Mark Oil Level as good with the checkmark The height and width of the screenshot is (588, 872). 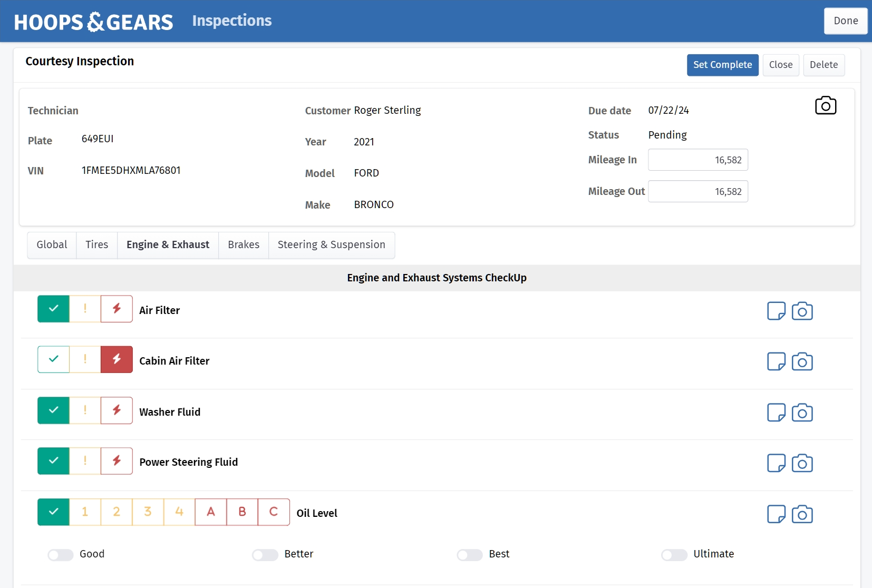pyautogui.click(x=53, y=512)
